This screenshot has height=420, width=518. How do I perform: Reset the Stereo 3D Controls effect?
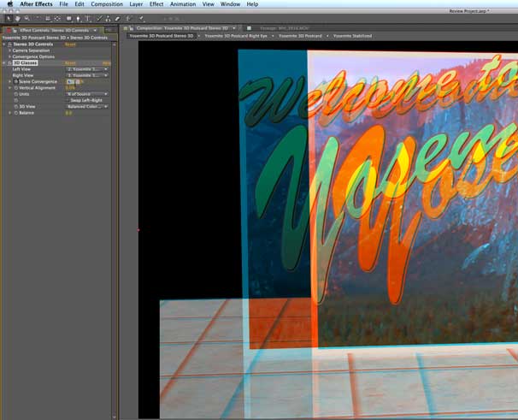(x=70, y=44)
